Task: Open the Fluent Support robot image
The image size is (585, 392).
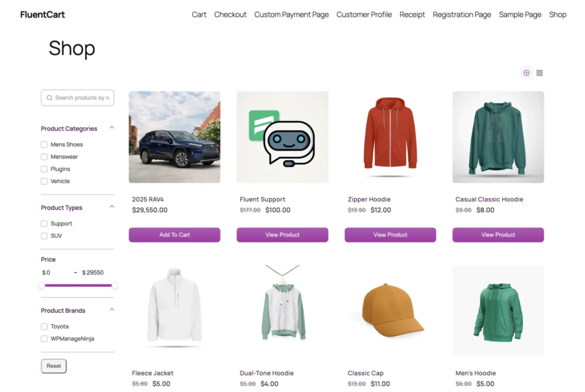Action: (282, 137)
